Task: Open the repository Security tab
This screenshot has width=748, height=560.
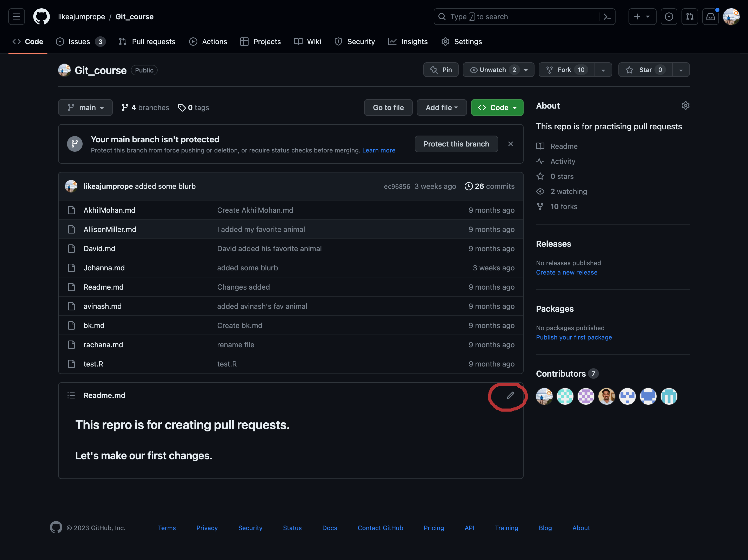Action: tap(355, 42)
